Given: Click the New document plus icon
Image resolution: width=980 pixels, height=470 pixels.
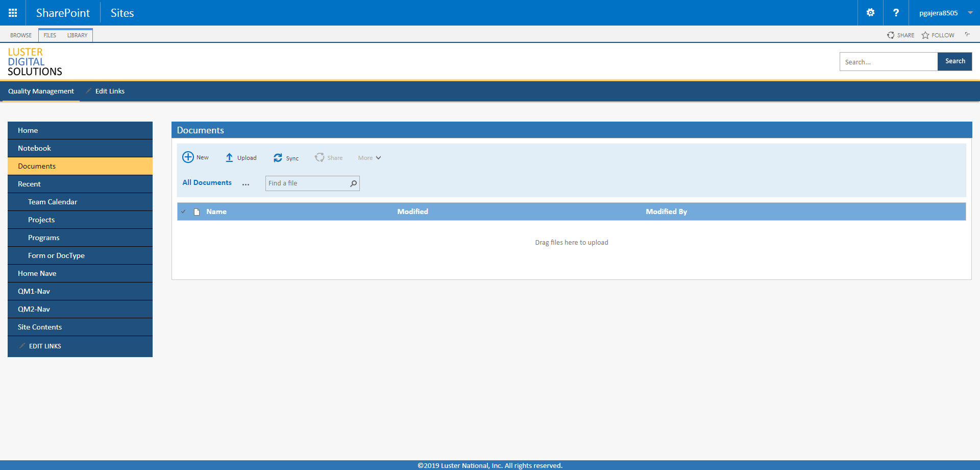Looking at the screenshot, I should tap(188, 157).
